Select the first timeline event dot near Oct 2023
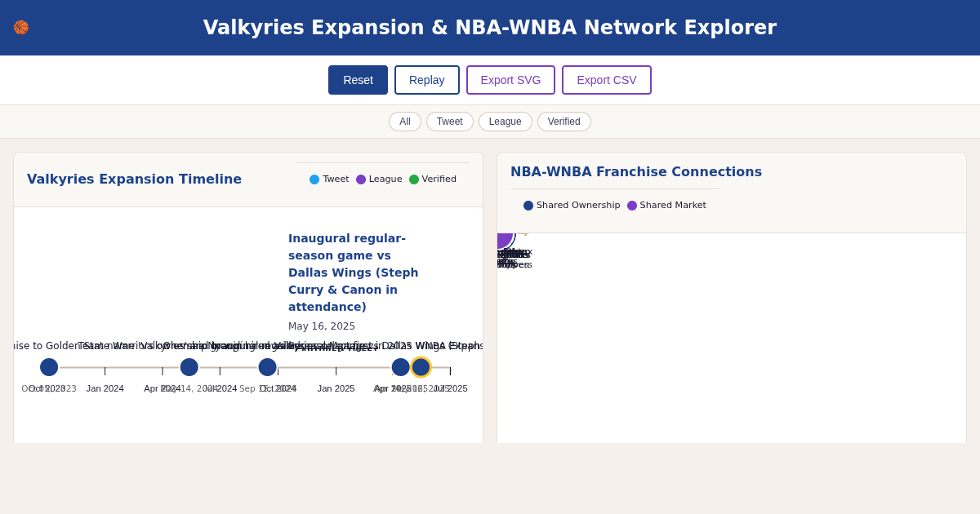The width and height of the screenshot is (980, 514). click(49, 367)
